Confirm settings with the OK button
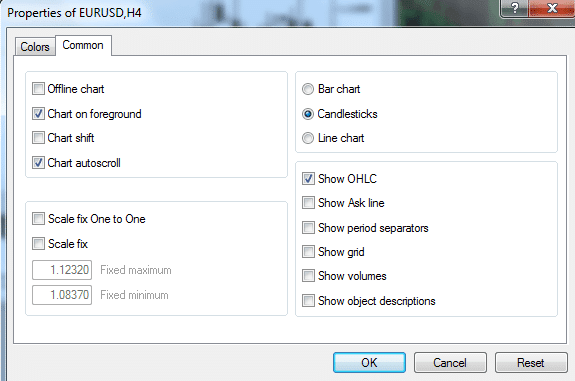Viewport: 575px width, 381px height. click(x=369, y=363)
